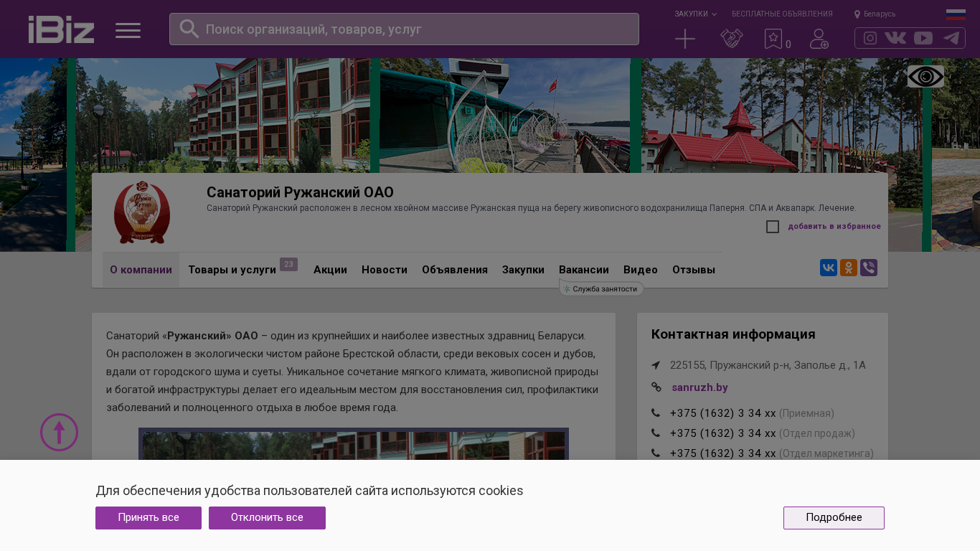This screenshot has height=551, width=980.
Task: Open the hamburger menu
Action: [128, 30]
